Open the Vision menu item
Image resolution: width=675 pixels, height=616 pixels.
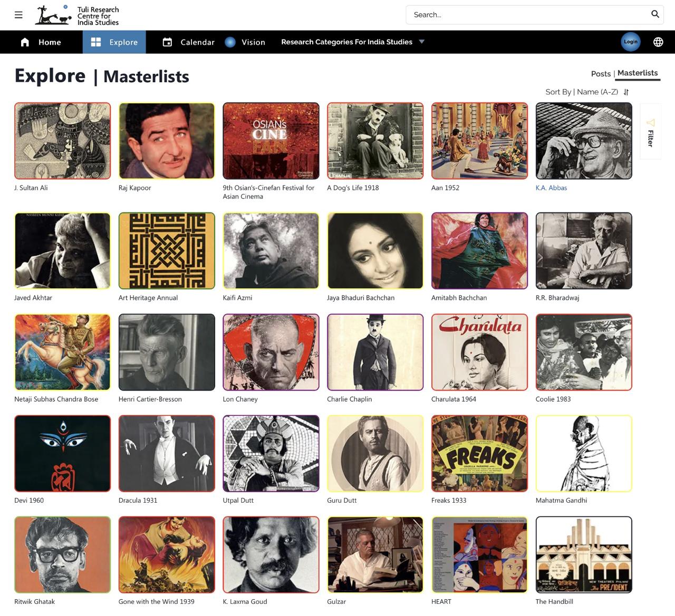245,42
